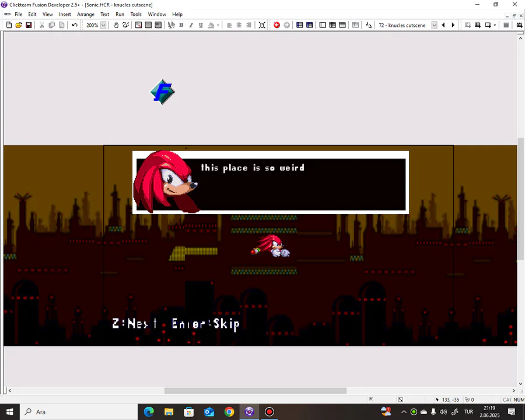The image size is (525, 420).
Task: Undo the last action
Action: (x=75, y=25)
